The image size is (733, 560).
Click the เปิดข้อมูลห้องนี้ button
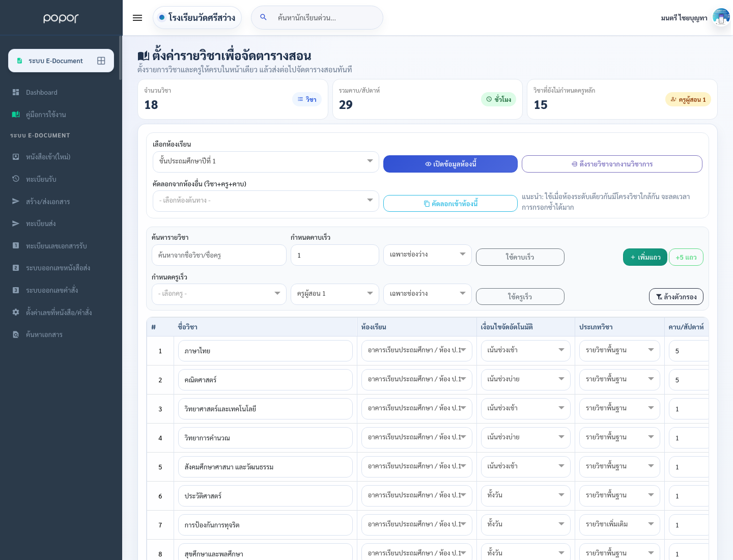click(x=450, y=164)
